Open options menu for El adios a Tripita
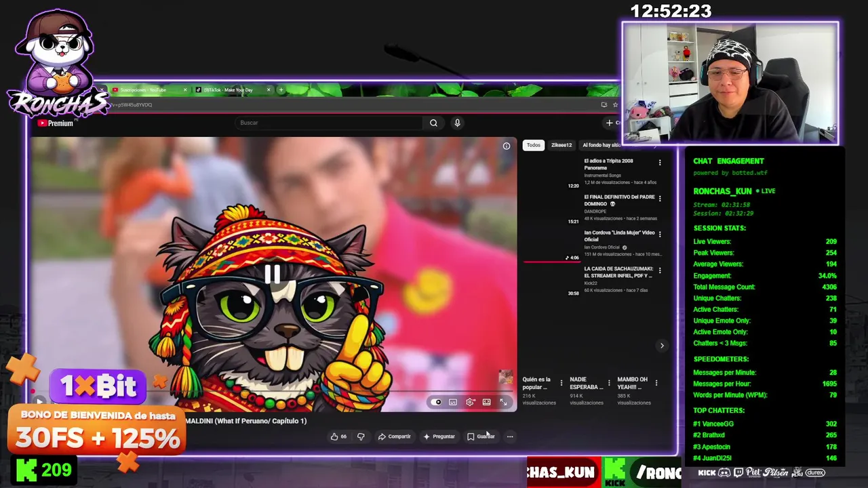868x488 pixels. point(659,163)
